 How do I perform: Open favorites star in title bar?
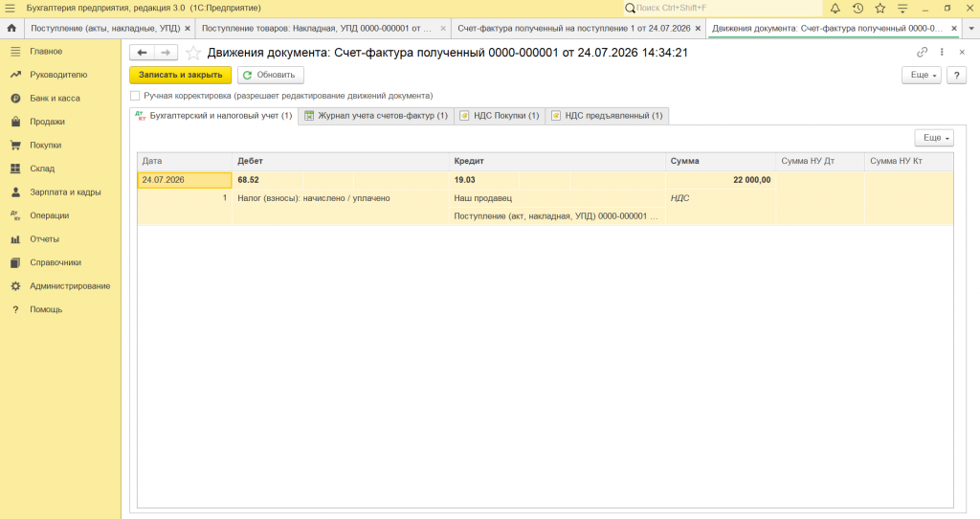880,8
